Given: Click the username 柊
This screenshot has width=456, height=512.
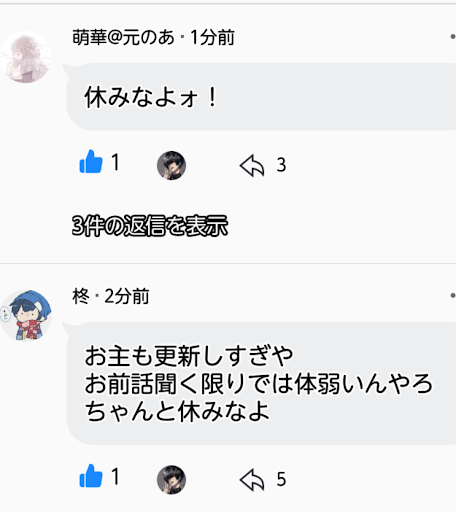Looking at the screenshot, I should tap(81, 296).
